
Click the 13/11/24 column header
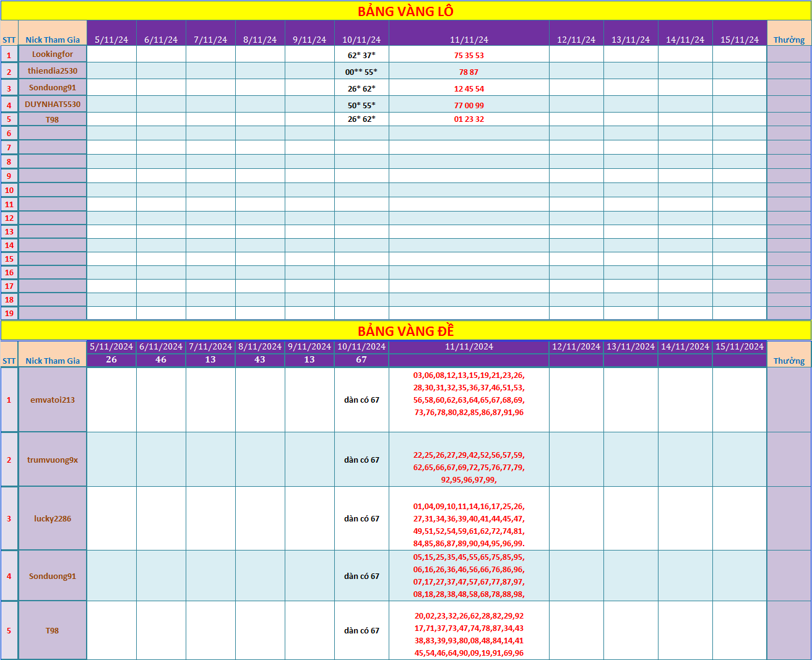click(631, 33)
